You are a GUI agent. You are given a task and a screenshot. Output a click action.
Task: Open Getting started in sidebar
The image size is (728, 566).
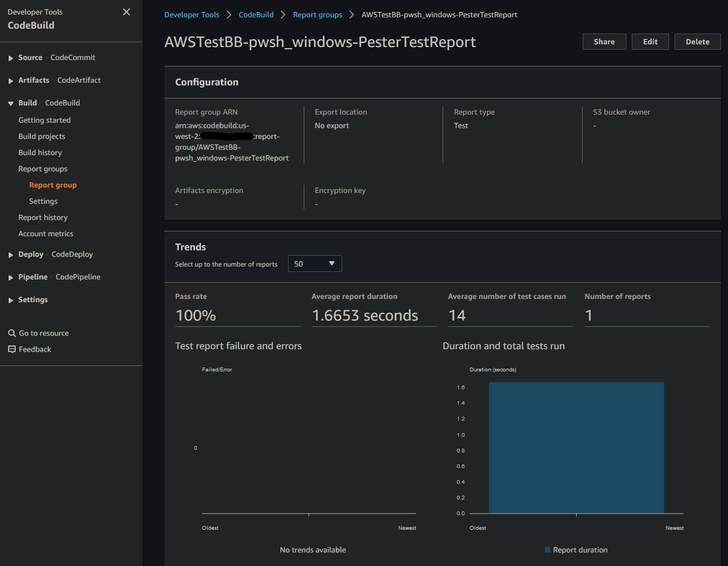(x=44, y=120)
